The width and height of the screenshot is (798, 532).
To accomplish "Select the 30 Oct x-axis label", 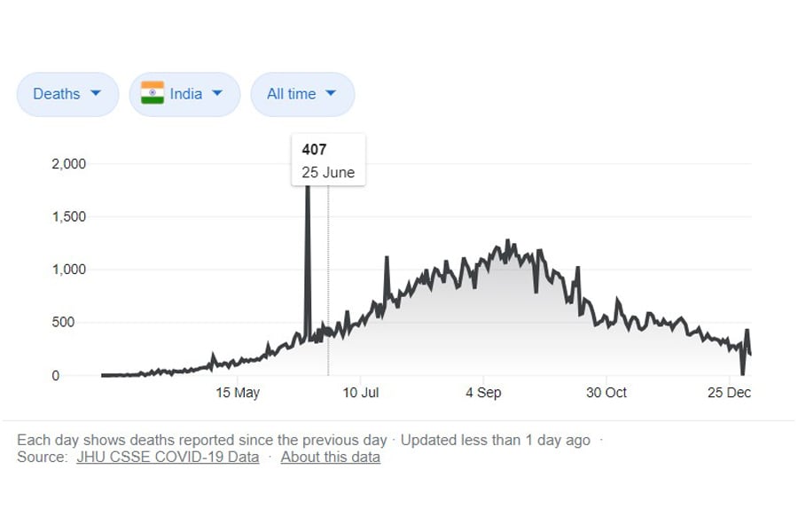I will (x=606, y=393).
